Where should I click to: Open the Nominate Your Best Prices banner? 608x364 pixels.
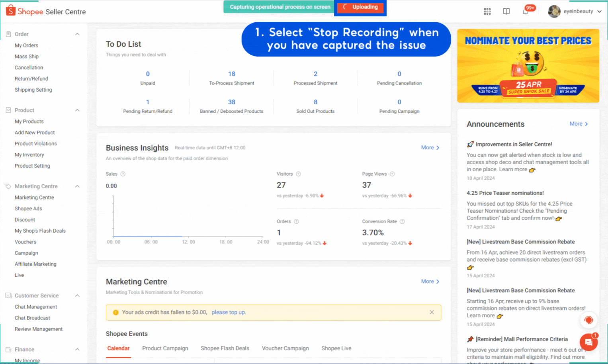click(x=528, y=66)
